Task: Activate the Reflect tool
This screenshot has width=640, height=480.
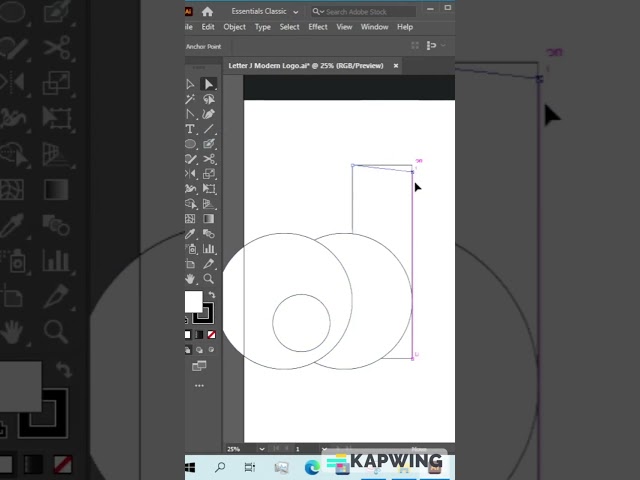Action: coord(190,174)
